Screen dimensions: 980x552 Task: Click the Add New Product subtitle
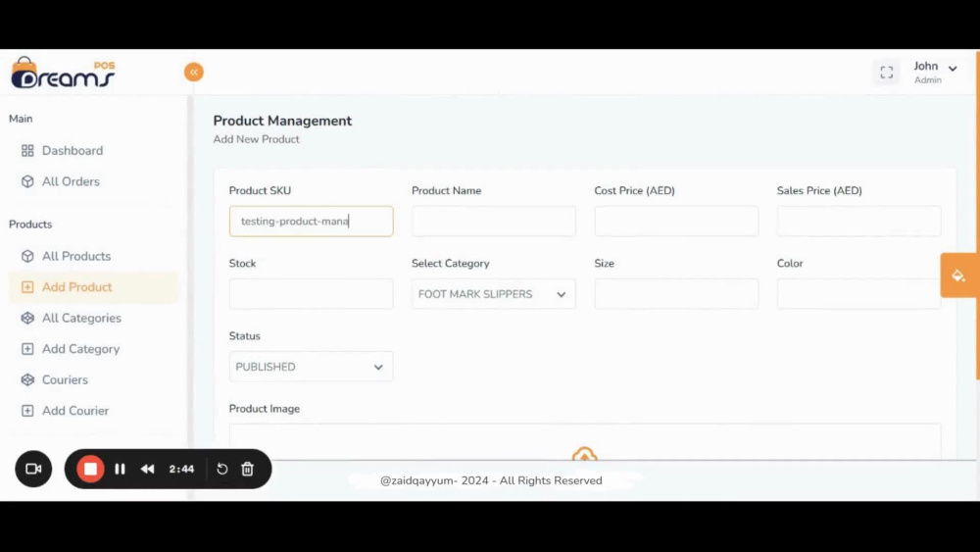click(x=256, y=139)
